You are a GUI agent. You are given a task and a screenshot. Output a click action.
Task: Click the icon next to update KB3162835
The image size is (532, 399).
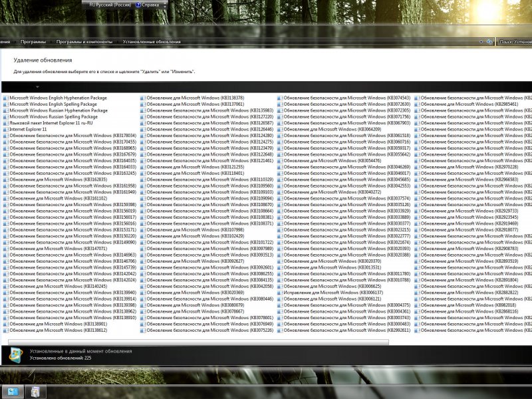(6, 180)
